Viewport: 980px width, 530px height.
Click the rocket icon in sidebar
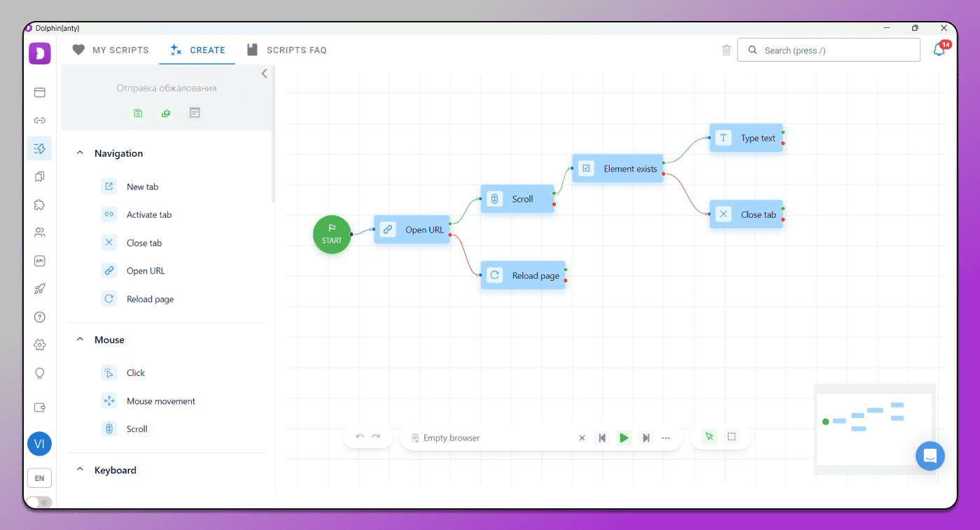40,288
